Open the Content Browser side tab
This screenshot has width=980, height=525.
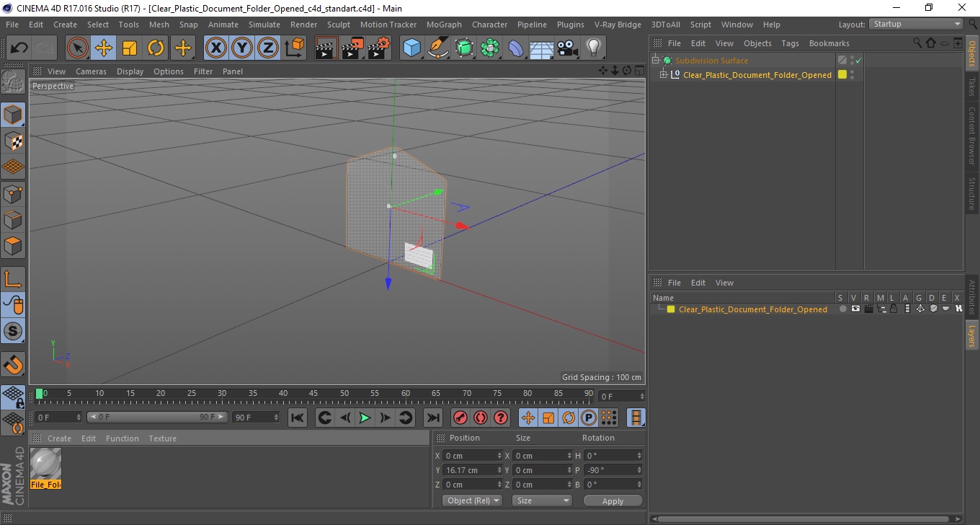point(971,136)
